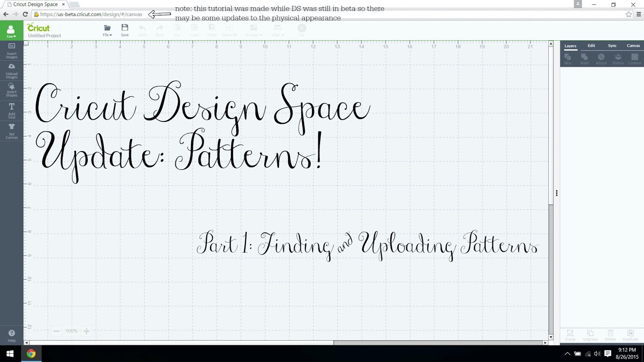Image resolution: width=644 pixels, height=362 pixels.
Task: Click the canvas scroll-left arrow
Action: coord(27,343)
